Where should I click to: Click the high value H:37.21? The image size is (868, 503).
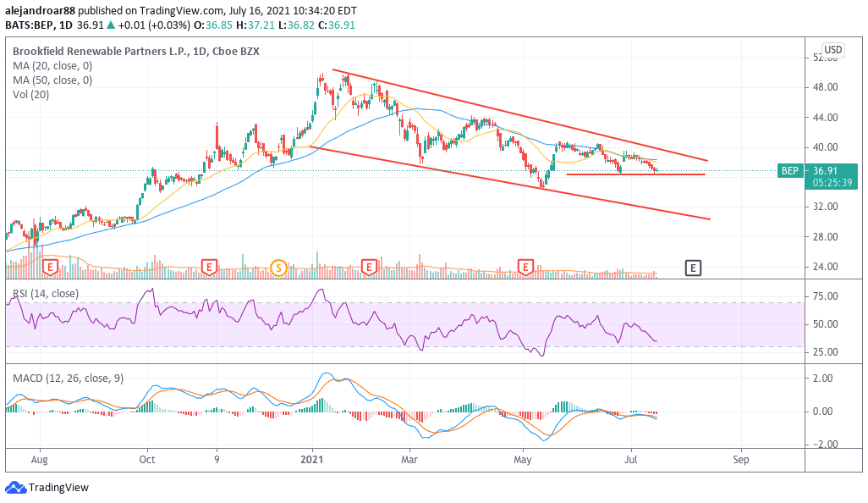coord(255,25)
